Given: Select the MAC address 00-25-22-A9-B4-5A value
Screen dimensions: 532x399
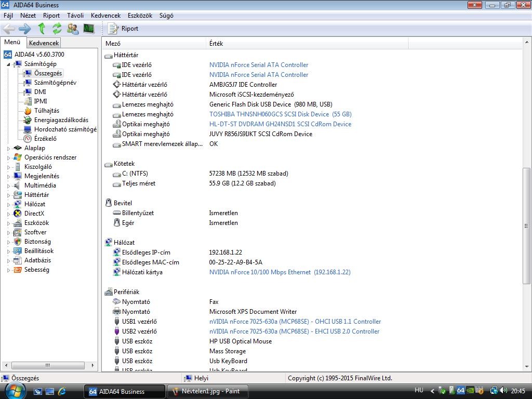Looking at the screenshot, I should point(236,262).
